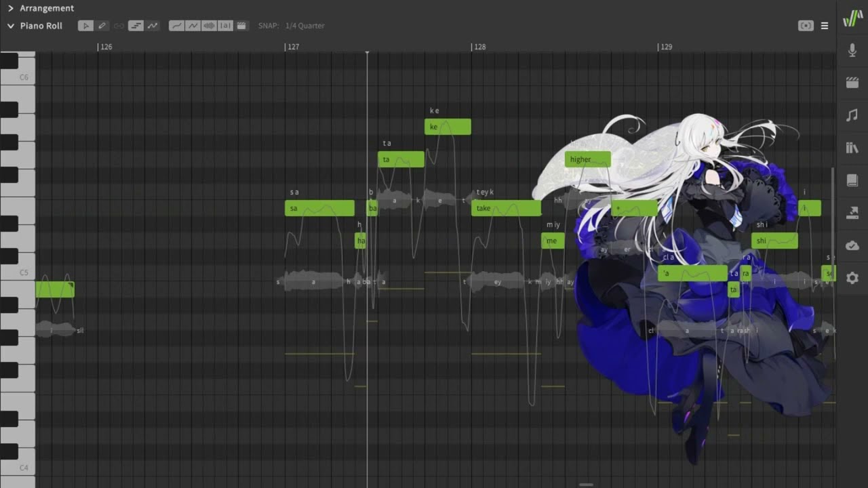Image resolution: width=868 pixels, height=488 pixels.
Task: Click the bottom panel resize handle
Action: click(x=587, y=485)
